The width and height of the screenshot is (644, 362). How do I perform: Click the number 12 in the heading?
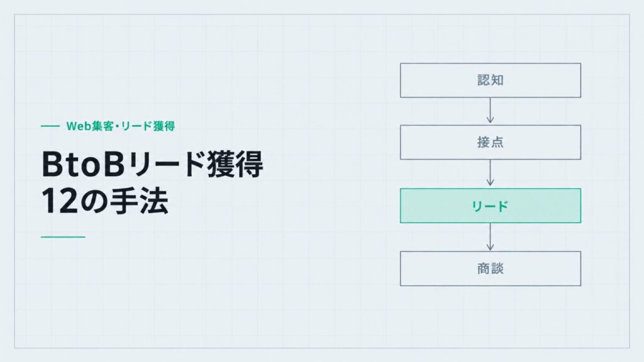(58, 202)
